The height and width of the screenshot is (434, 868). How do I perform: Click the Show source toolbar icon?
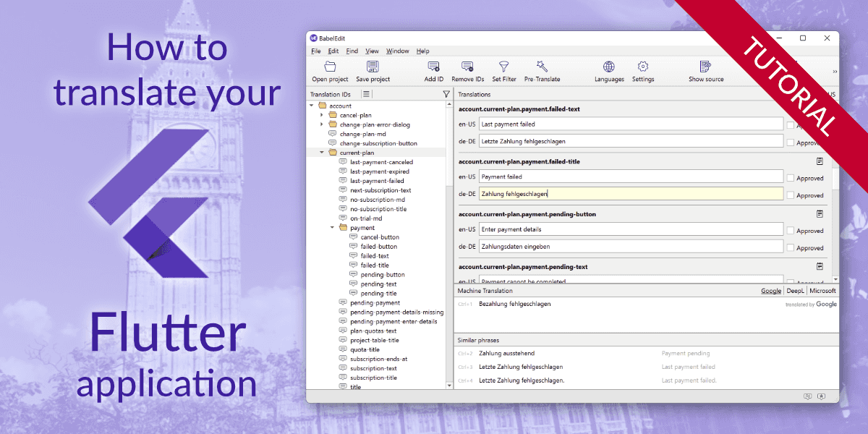coord(705,67)
